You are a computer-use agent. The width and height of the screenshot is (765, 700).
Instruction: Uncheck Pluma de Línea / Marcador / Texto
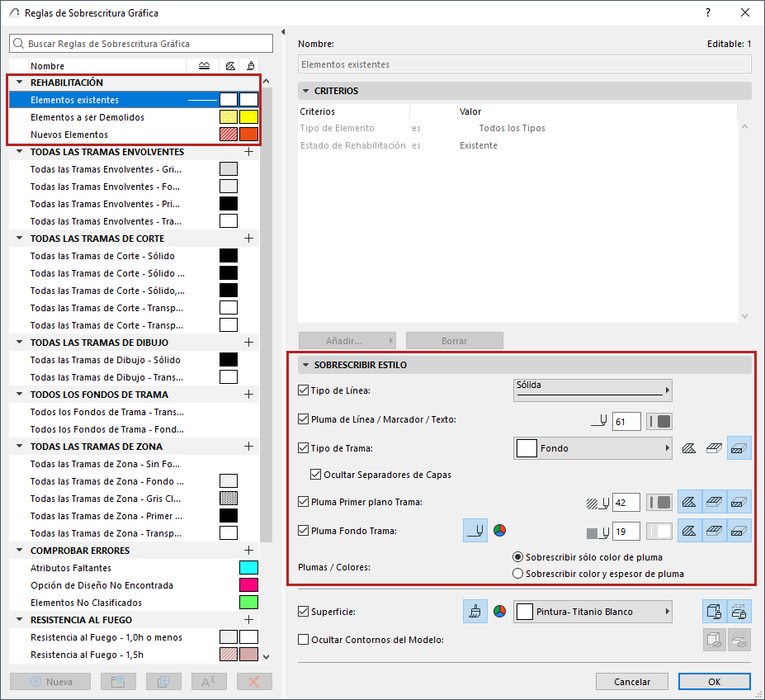304,419
